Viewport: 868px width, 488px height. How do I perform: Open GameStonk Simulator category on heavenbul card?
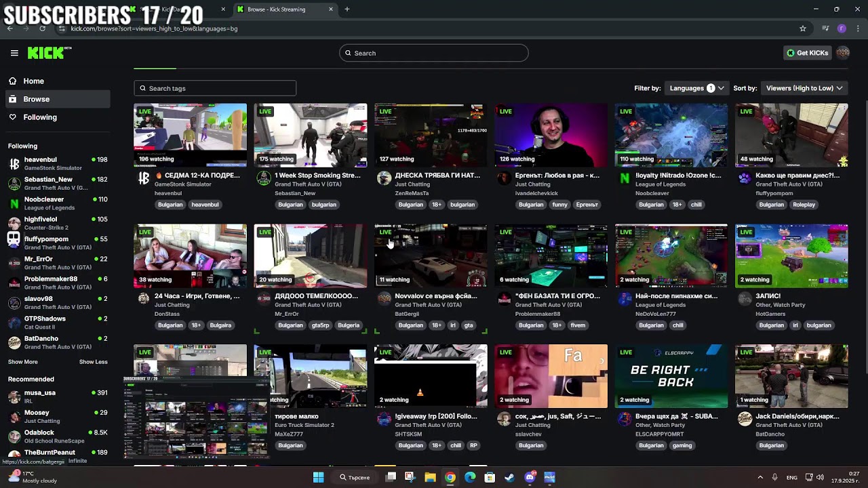(182, 184)
